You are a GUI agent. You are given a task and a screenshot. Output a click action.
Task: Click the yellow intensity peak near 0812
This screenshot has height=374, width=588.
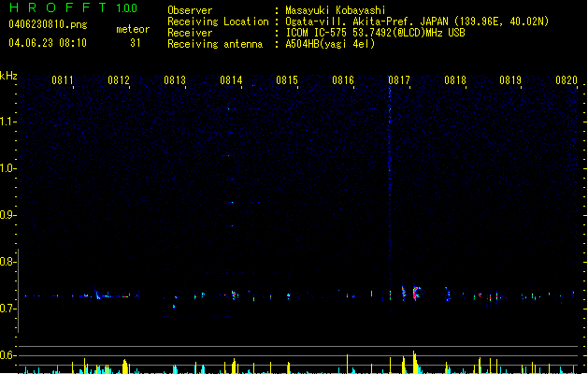[125, 367]
